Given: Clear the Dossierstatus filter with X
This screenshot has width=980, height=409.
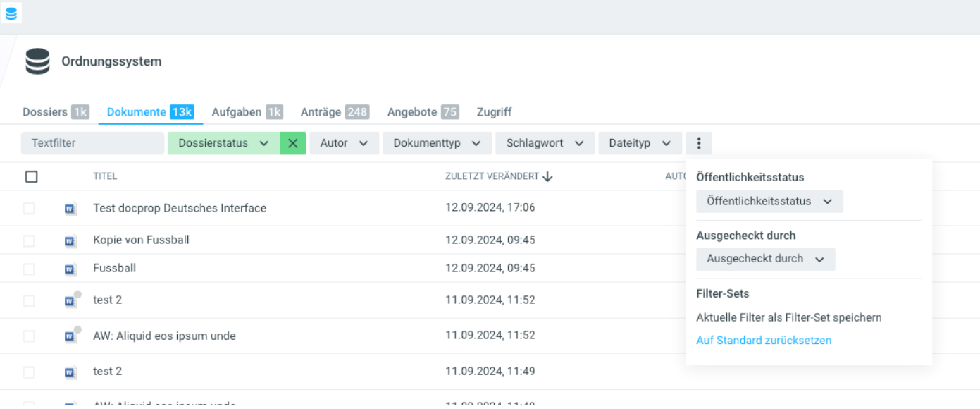Looking at the screenshot, I should (293, 143).
